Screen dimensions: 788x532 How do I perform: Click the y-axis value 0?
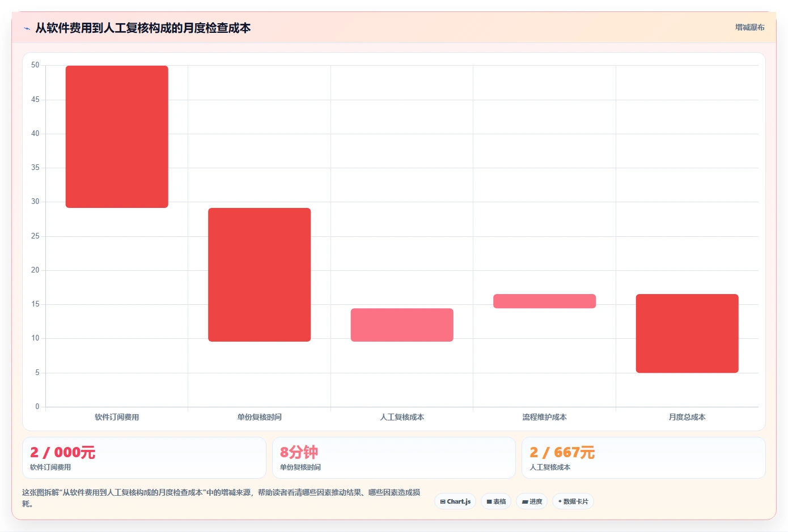37,406
